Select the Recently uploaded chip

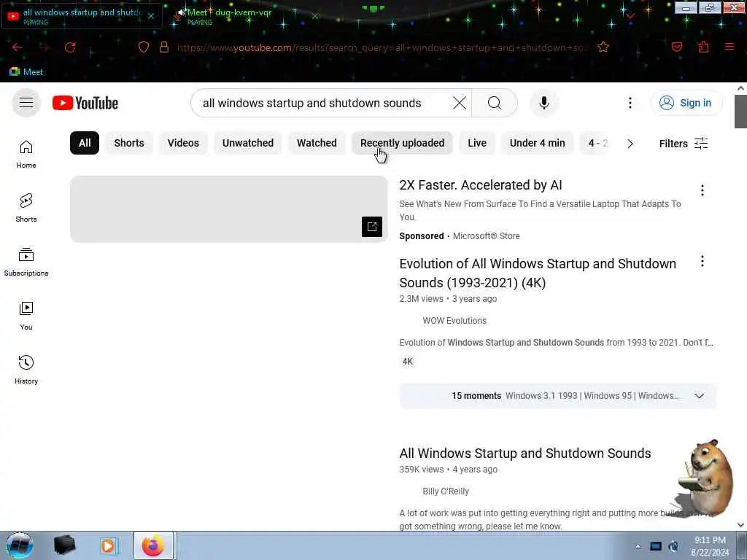pyautogui.click(x=402, y=143)
